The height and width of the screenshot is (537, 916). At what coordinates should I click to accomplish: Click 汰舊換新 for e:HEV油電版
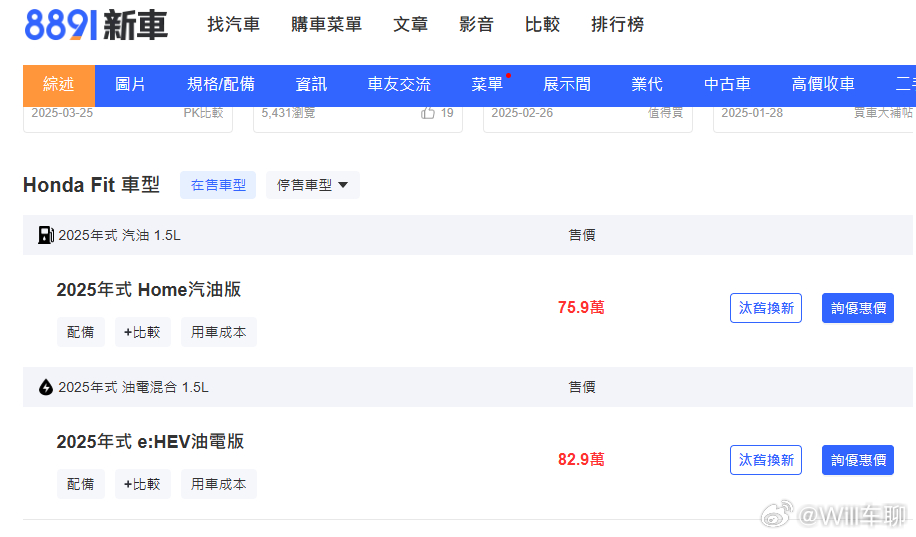pos(766,460)
